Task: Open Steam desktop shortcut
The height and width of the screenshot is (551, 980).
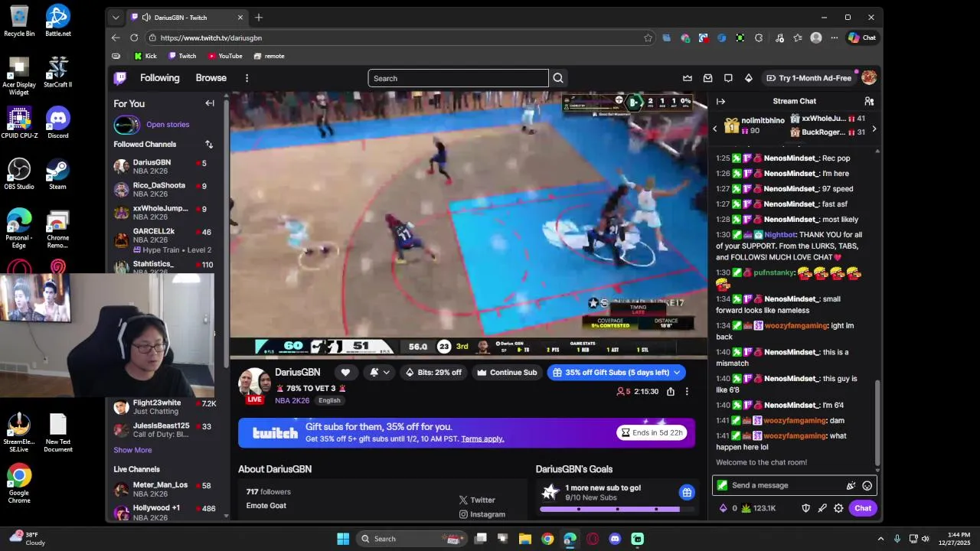Action: coord(57,174)
